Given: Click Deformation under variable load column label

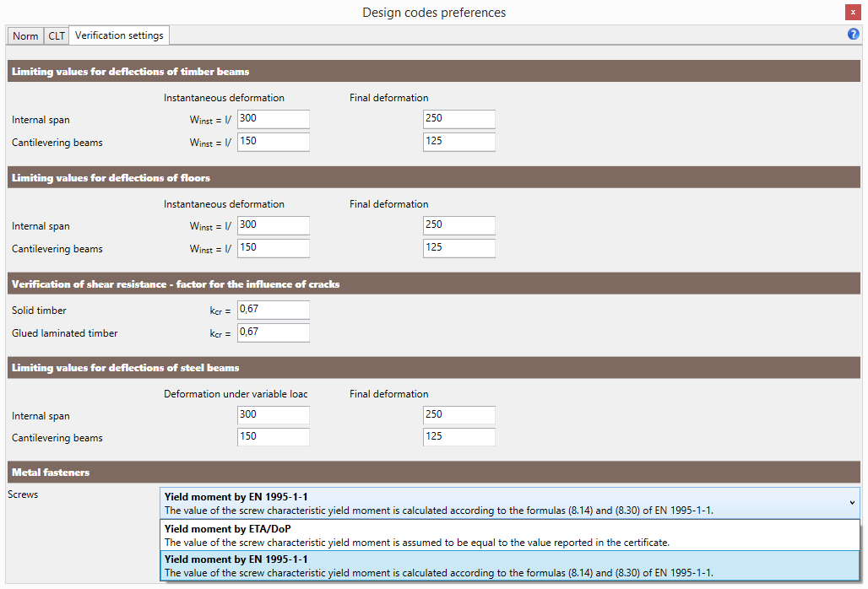Looking at the screenshot, I should [x=236, y=394].
